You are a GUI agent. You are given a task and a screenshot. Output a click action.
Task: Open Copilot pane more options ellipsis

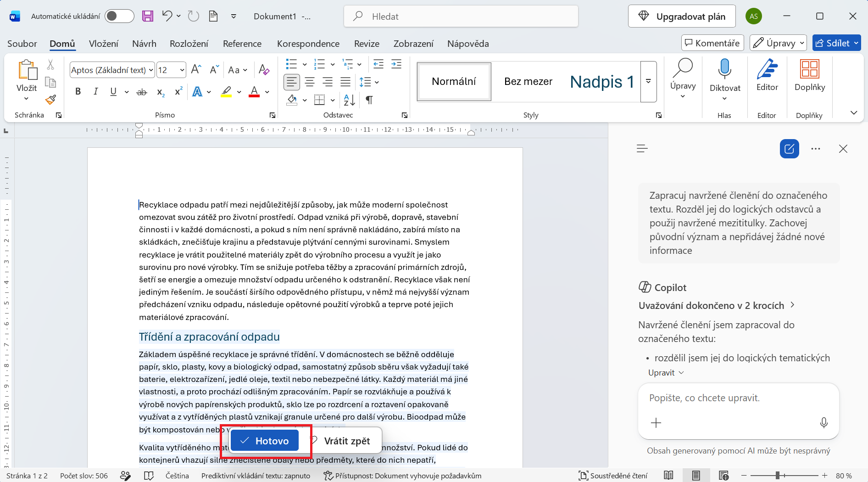point(816,149)
